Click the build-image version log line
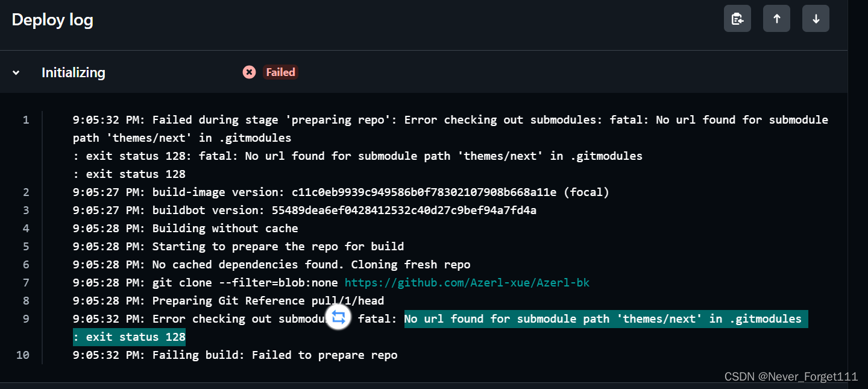Viewport: 868px width, 389px height. pyautogui.click(x=341, y=192)
